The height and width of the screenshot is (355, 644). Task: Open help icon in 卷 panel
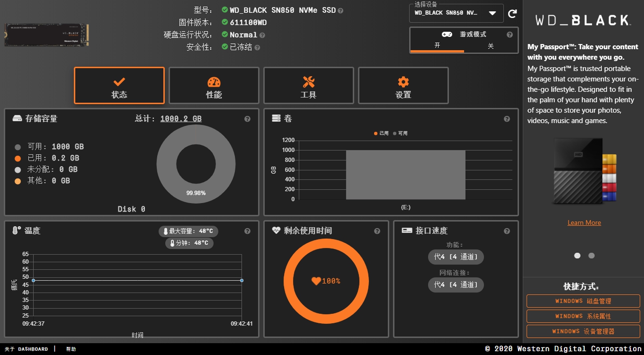[507, 119]
